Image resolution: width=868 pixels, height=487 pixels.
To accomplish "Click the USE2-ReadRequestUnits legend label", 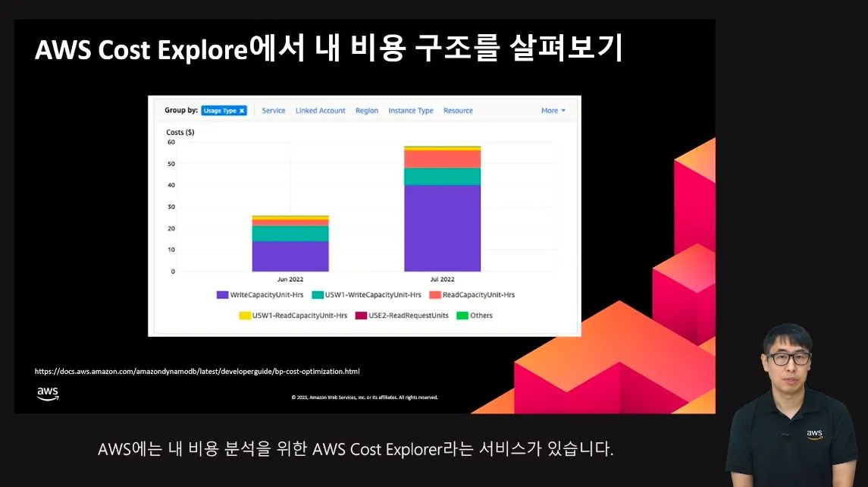I will click(409, 316).
